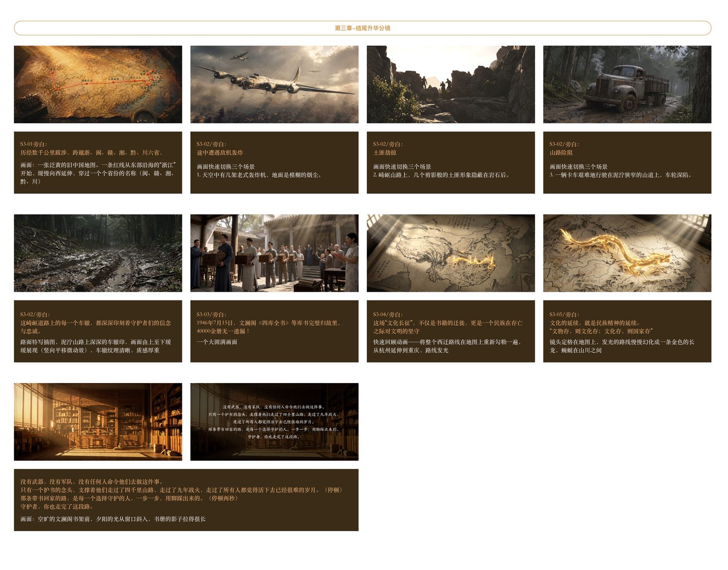This screenshot has width=728, height=570.
Task: Click the text 这场"文化长征" narration
Action: 448,327
